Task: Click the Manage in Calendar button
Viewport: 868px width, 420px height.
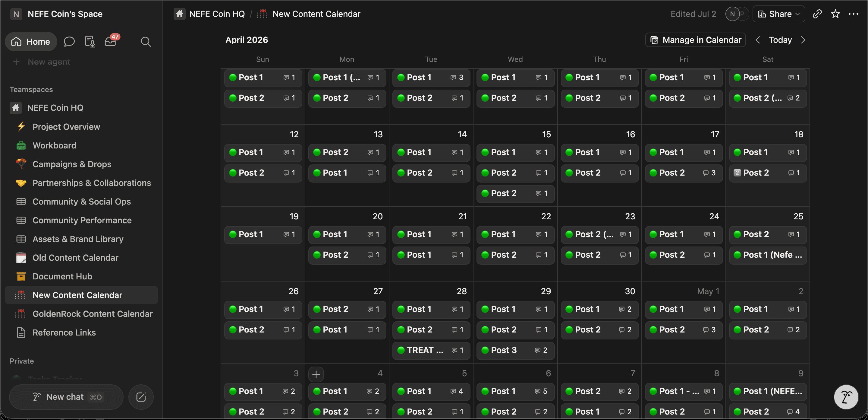Action: [x=696, y=40]
